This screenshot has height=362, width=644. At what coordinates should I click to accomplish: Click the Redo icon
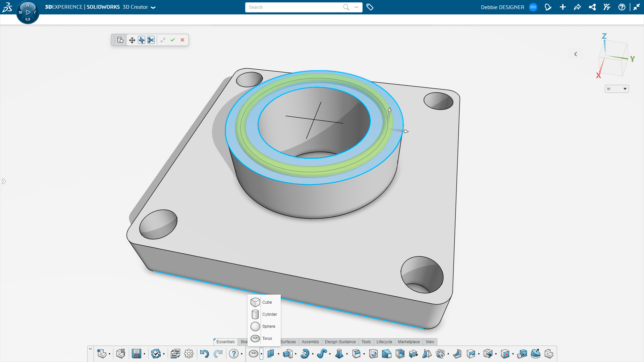pyautogui.click(x=218, y=354)
